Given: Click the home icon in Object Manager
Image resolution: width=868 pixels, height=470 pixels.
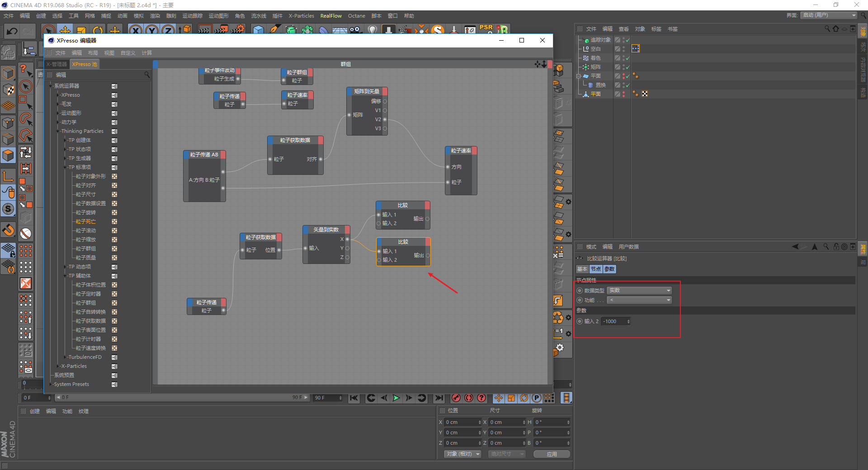Looking at the screenshot, I should coord(835,28).
